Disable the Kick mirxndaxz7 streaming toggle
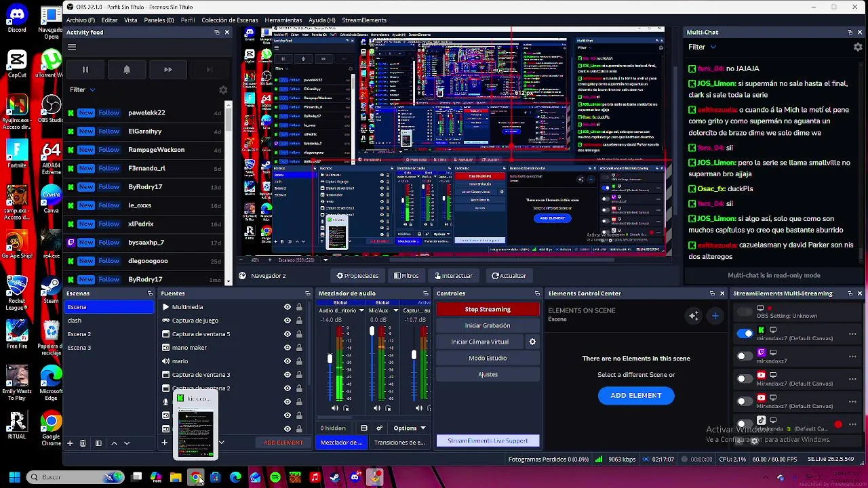 coord(745,333)
